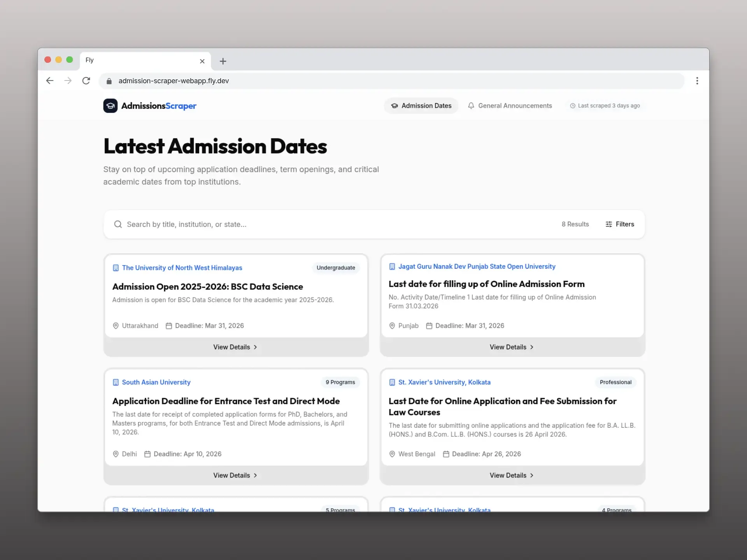The image size is (747, 560).
Task: Open St. Xavier's University link on Law Courses card
Action: coord(444,382)
